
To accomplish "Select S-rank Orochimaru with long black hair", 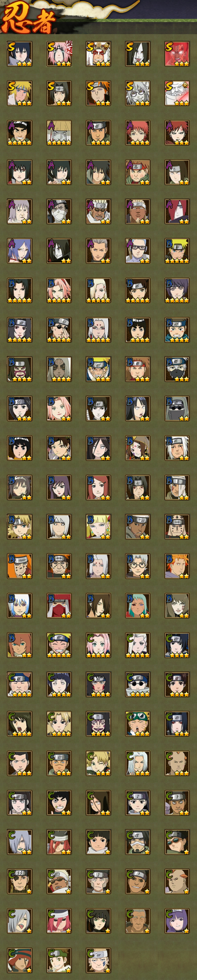I will tap(138, 54).
